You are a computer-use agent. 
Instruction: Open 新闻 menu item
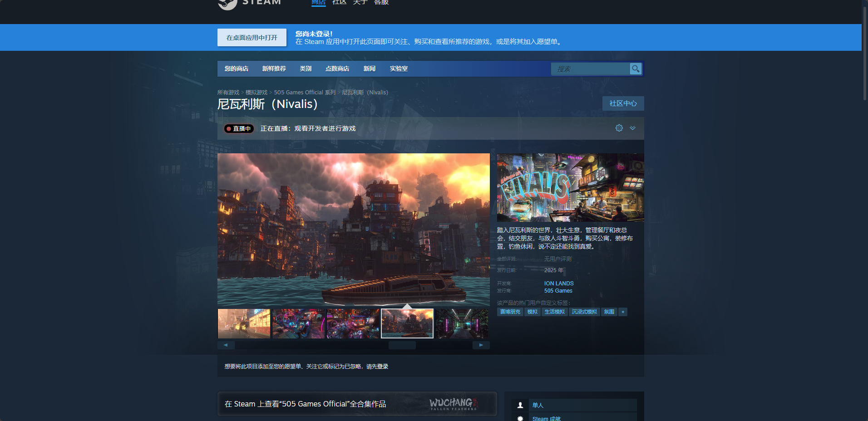click(369, 69)
